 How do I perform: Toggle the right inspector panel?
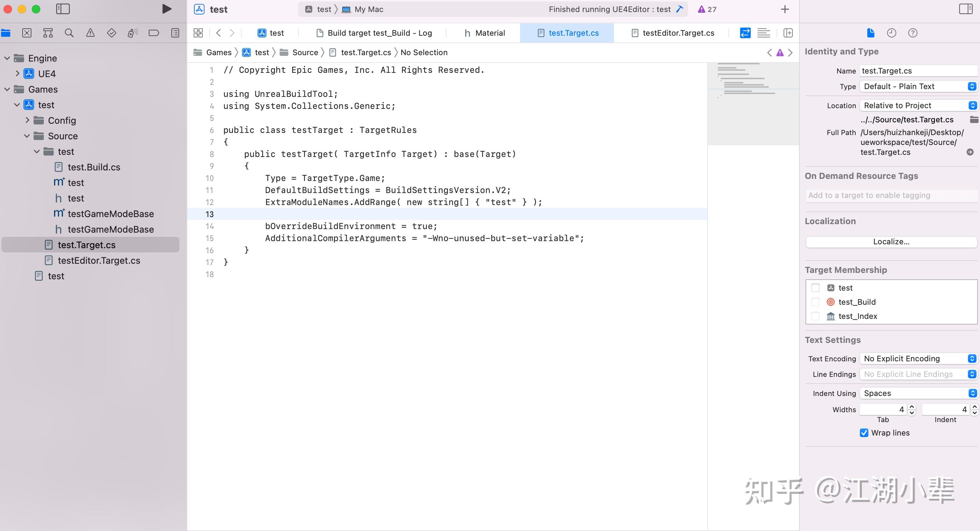(x=966, y=9)
